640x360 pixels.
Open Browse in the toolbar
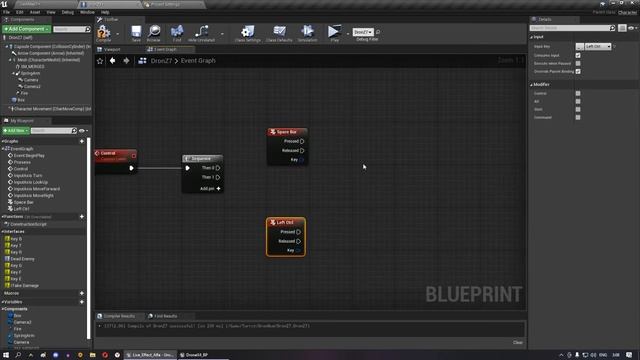click(x=154, y=32)
